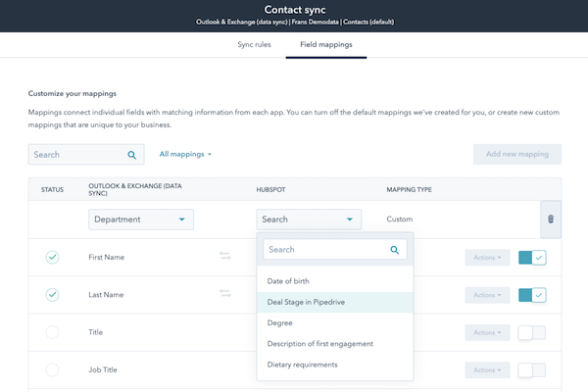This screenshot has width=588, height=392.
Task: Open the All mappings filter dropdown
Action: pyautogui.click(x=185, y=154)
